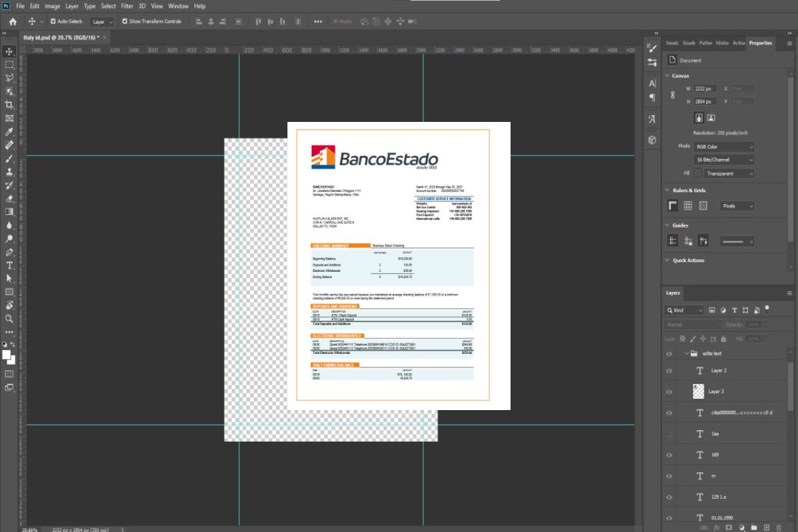
Task: Select the Crop tool
Action: coord(10,105)
